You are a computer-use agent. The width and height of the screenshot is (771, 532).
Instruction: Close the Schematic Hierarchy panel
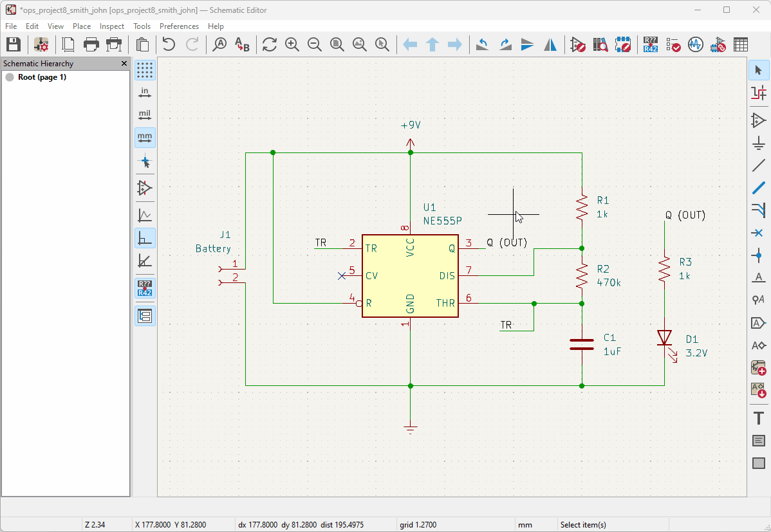click(x=124, y=64)
